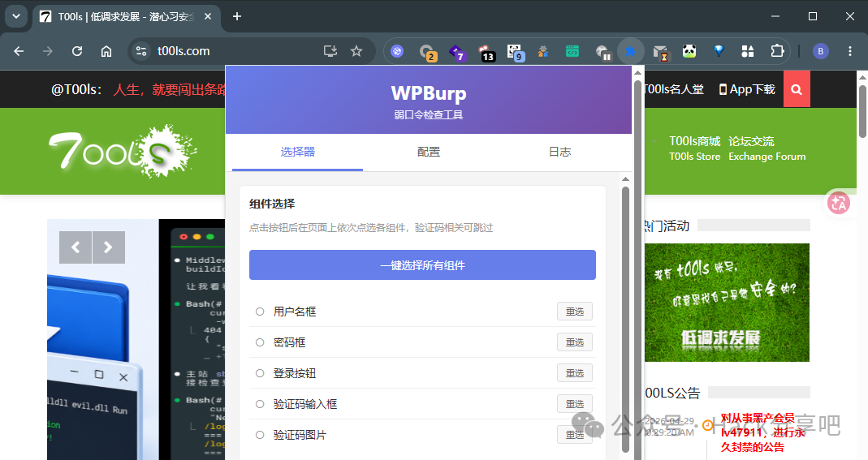Open the red 对从事黑产会员 announcement link
868x460 pixels.
point(762,432)
